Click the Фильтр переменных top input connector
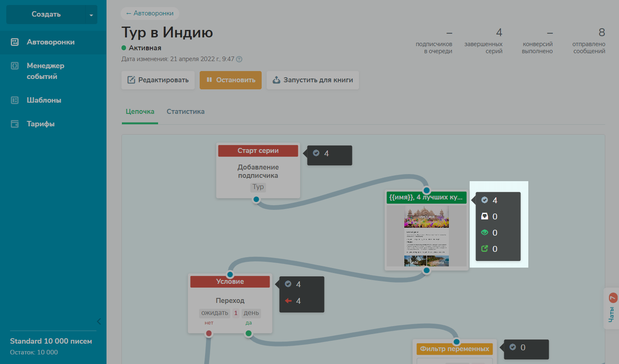This screenshot has width=619, height=364. pyautogui.click(x=456, y=342)
